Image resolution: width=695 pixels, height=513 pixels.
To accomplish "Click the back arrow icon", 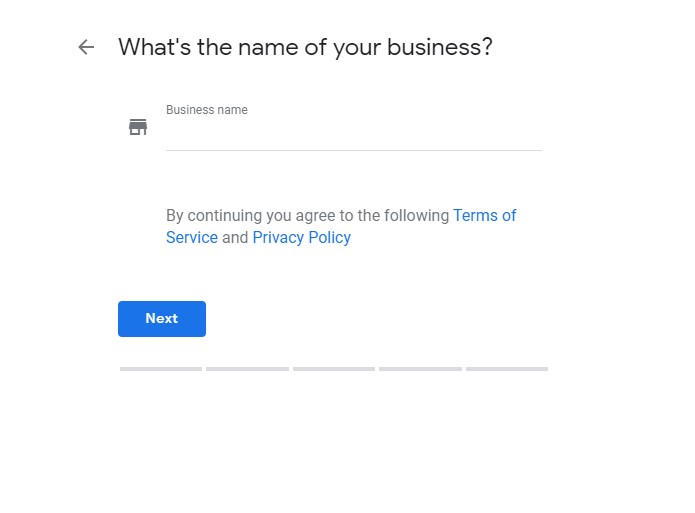I will (x=86, y=47).
